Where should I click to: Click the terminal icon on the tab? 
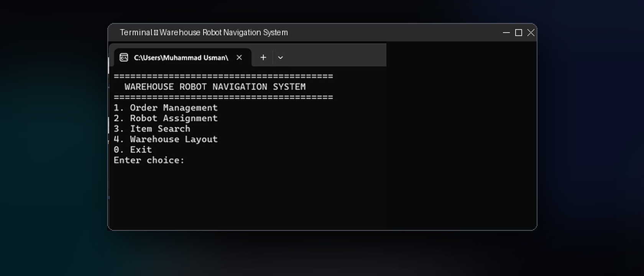point(124,58)
